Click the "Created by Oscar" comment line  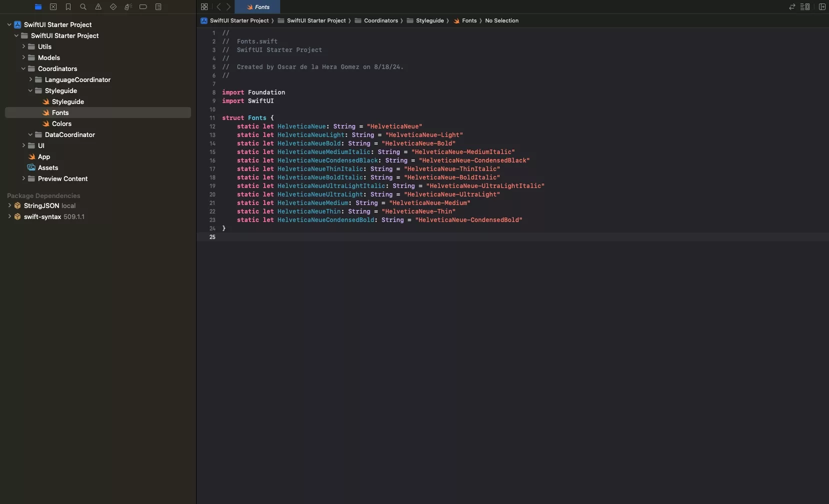313,67
